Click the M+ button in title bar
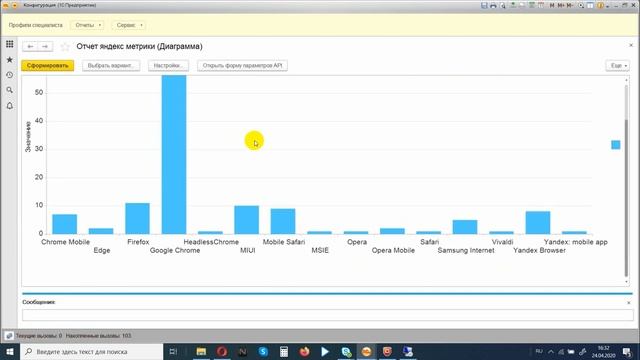Image resolution: width=640 pixels, height=360 pixels. [x=561, y=5]
